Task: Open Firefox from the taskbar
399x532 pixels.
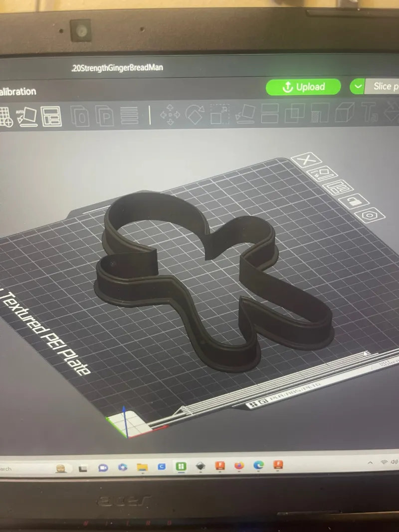Action: point(239,465)
